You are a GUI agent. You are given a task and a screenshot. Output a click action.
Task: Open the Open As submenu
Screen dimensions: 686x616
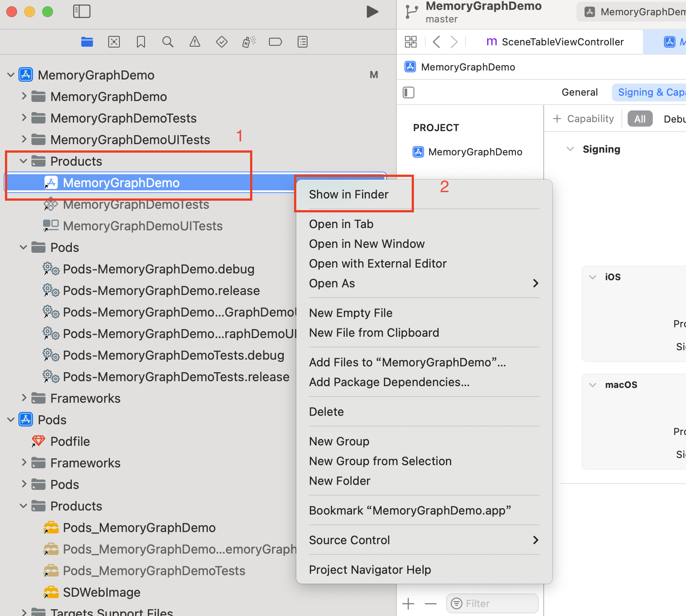(424, 283)
